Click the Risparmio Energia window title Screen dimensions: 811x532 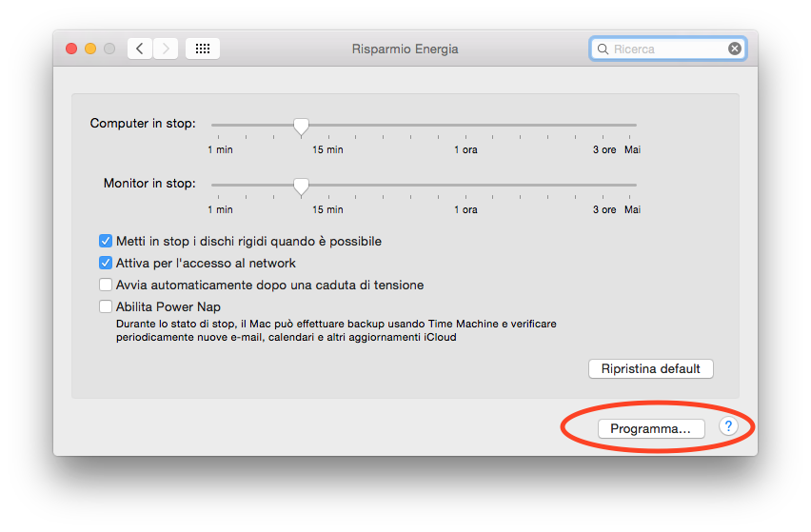tap(405, 49)
